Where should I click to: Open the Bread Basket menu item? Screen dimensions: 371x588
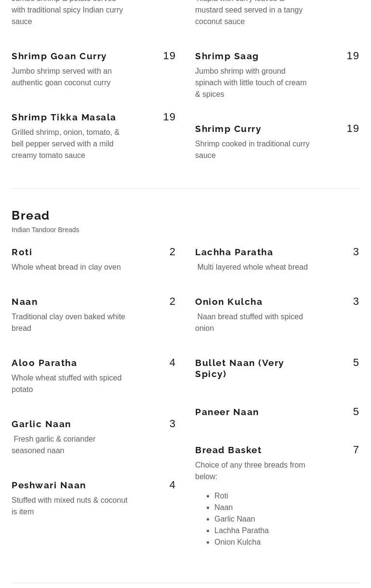[x=228, y=450]
